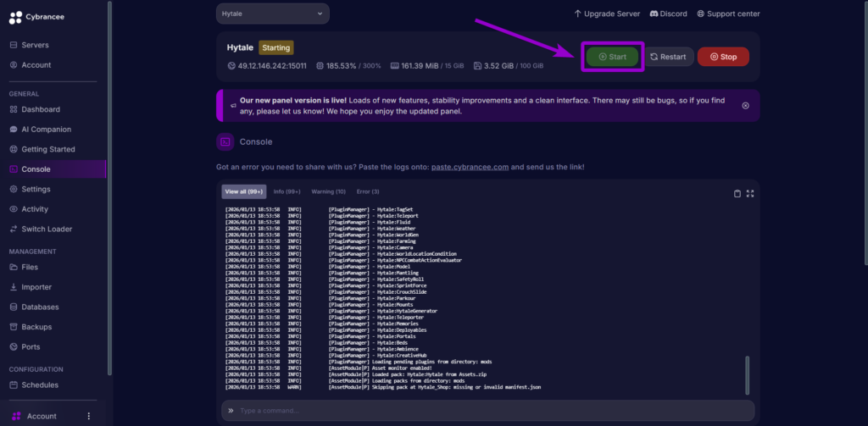Dismiss the new panel version banner
Image resolution: width=868 pixels, height=426 pixels.
(746, 106)
